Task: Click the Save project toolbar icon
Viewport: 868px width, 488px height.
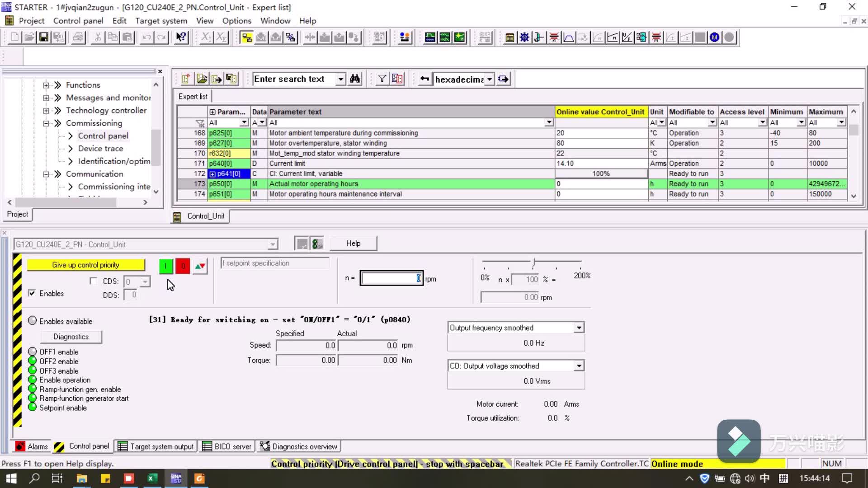Action: coord(44,38)
